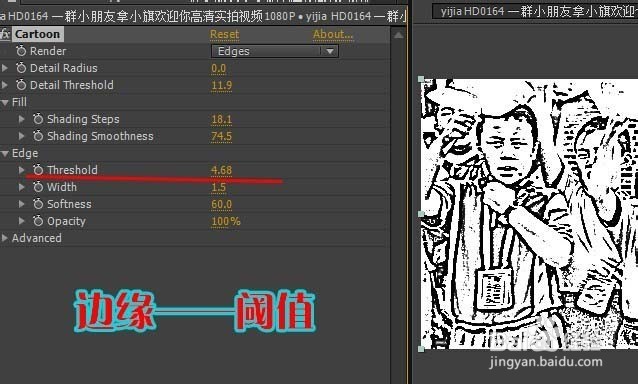Collapse the Edge group
This screenshot has width=638, height=384.
pos(5,154)
